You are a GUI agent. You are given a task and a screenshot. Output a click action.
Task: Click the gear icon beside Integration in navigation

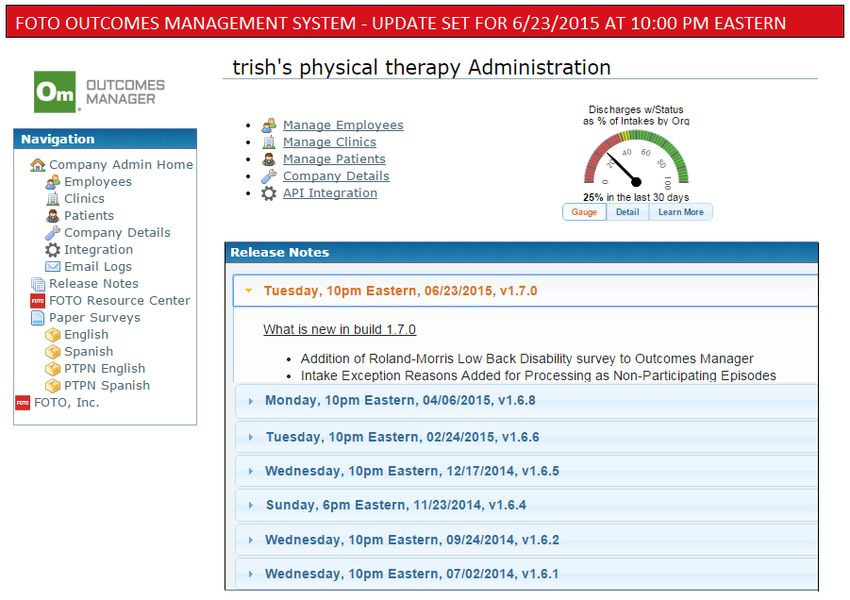(x=53, y=250)
